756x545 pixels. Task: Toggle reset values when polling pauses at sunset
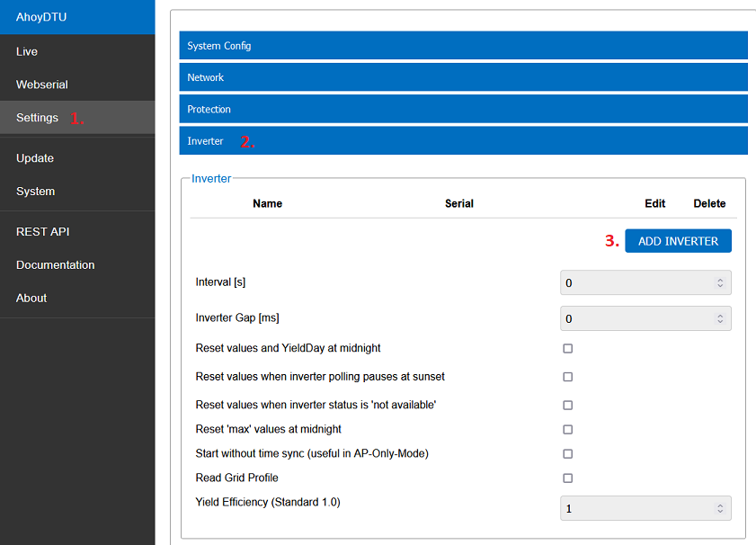coord(567,377)
